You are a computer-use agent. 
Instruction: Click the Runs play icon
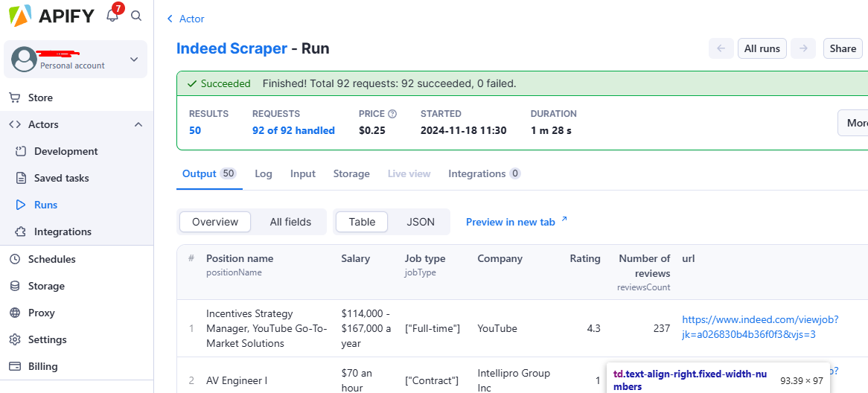(x=21, y=205)
